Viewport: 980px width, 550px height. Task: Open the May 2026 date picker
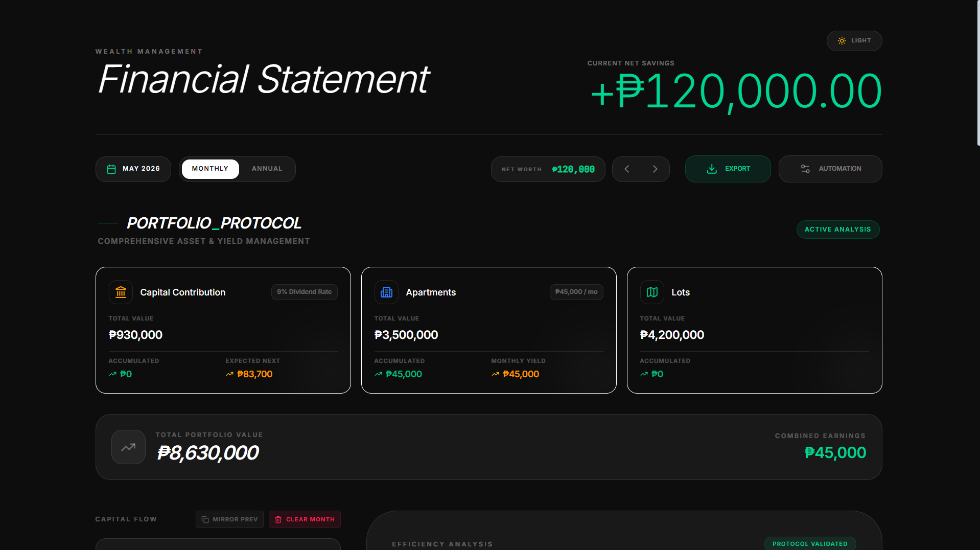click(133, 169)
